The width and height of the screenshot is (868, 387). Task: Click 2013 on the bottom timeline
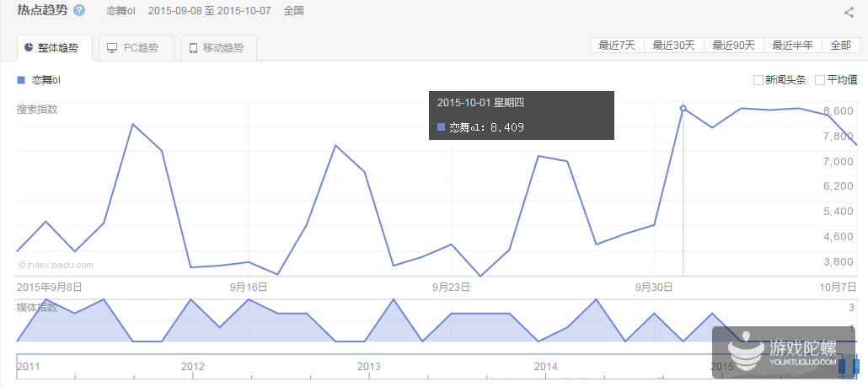(368, 367)
